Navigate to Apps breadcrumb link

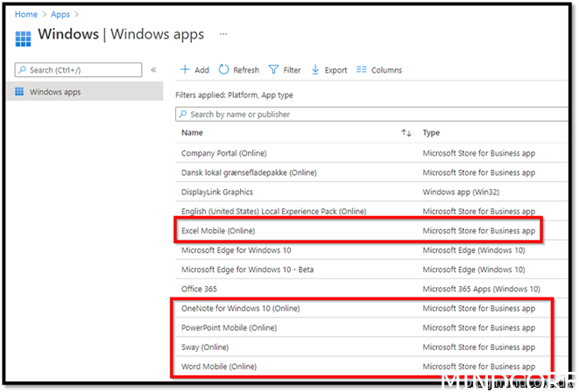click(60, 14)
